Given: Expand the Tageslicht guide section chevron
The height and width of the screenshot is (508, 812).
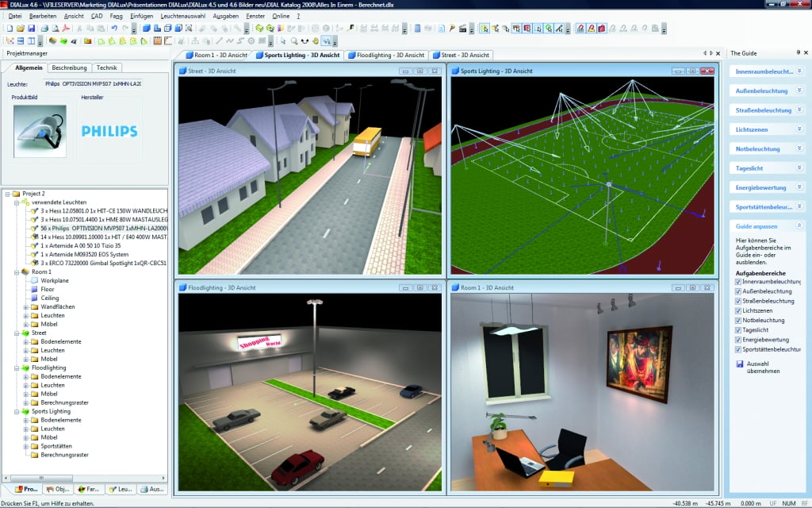Looking at the screenshot, I should (799, 167).
